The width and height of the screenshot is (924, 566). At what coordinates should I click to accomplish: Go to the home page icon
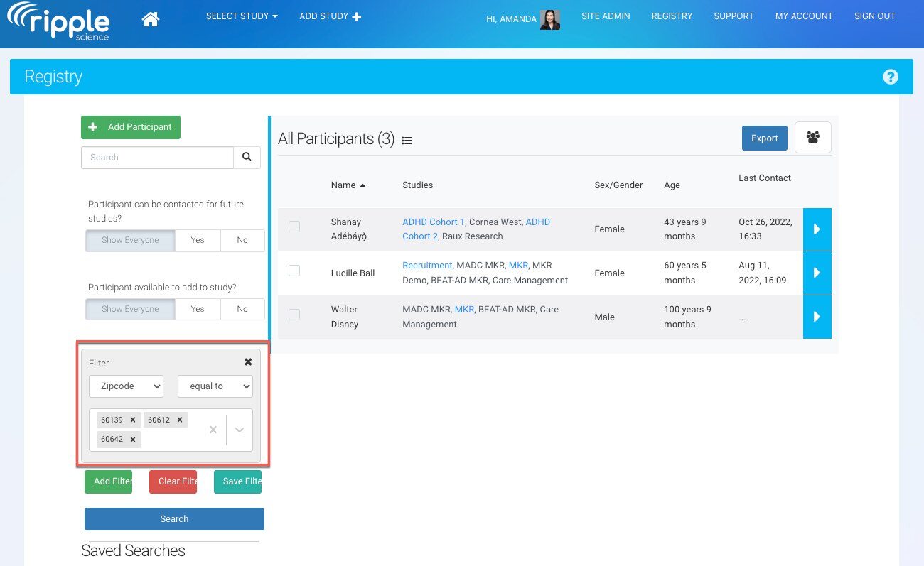pos(151,19)
